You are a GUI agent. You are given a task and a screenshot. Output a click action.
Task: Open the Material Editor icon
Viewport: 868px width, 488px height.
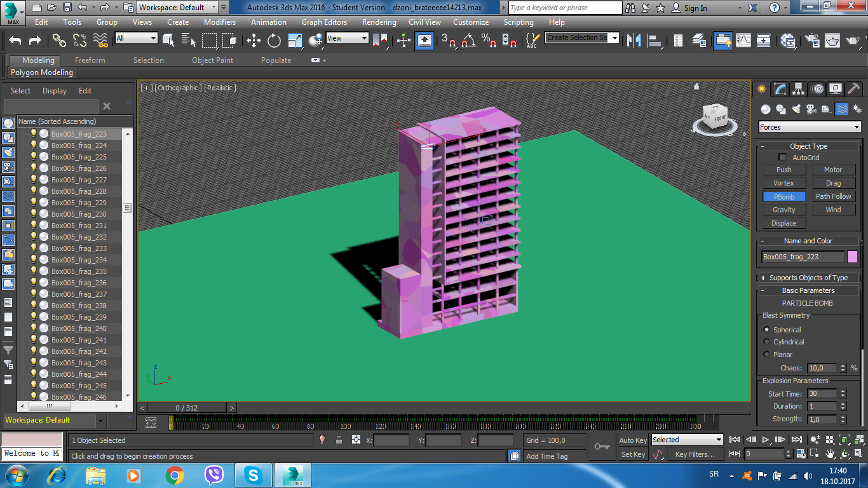coord(788,41)
